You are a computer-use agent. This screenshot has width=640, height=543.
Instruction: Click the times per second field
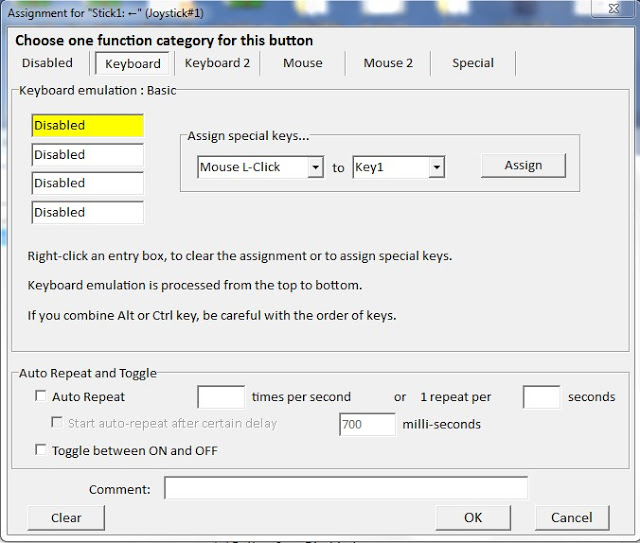tap(221, 397)
